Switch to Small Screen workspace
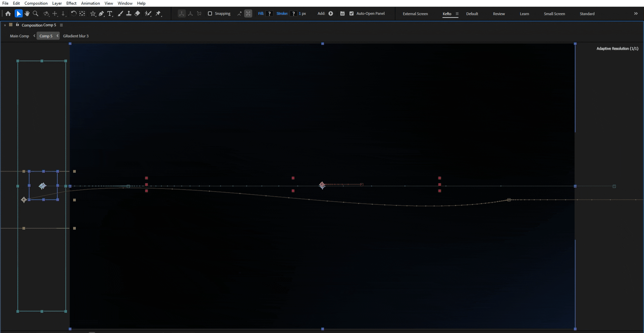Image resolution: width=644 pixels, height=333 pixels. 554,14
